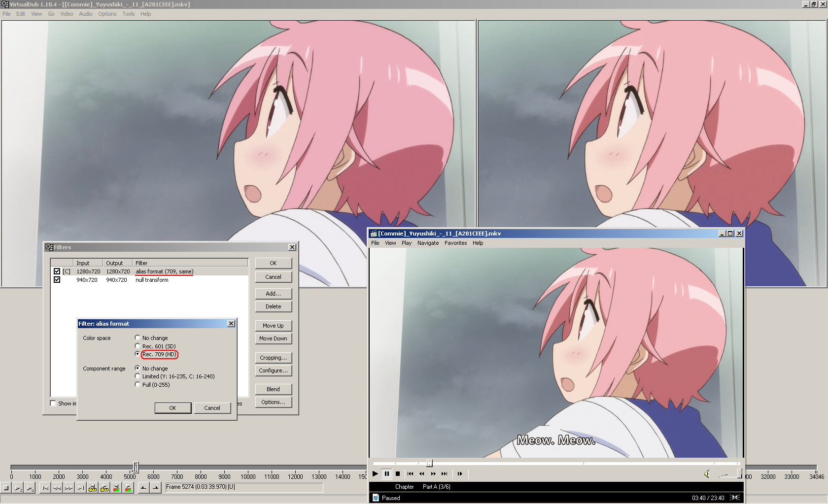Image resolution: width=828 pixels, height=504 pixels.
Task: Click OK in alias format dialog
Action: tap(173, 408)
